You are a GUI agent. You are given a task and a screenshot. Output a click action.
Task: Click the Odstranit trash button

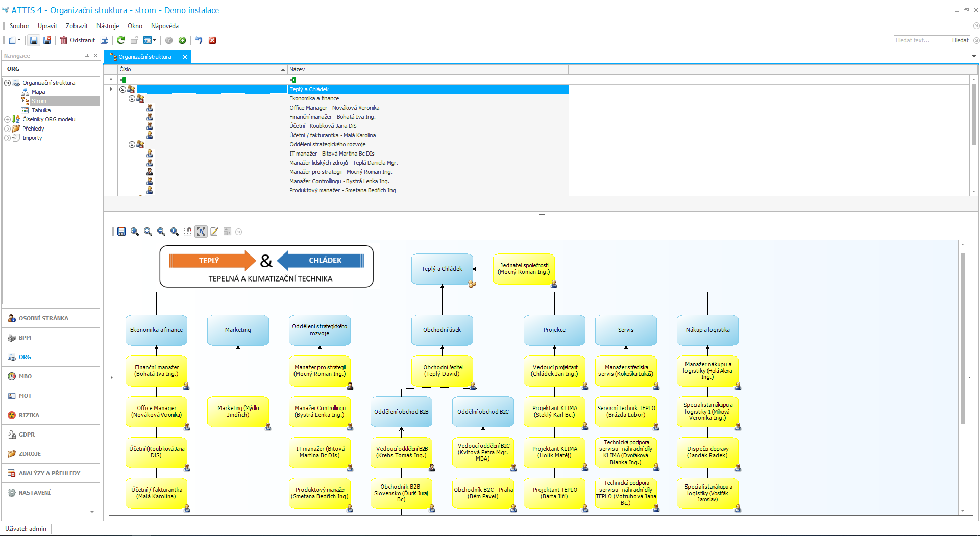point(78,40)
